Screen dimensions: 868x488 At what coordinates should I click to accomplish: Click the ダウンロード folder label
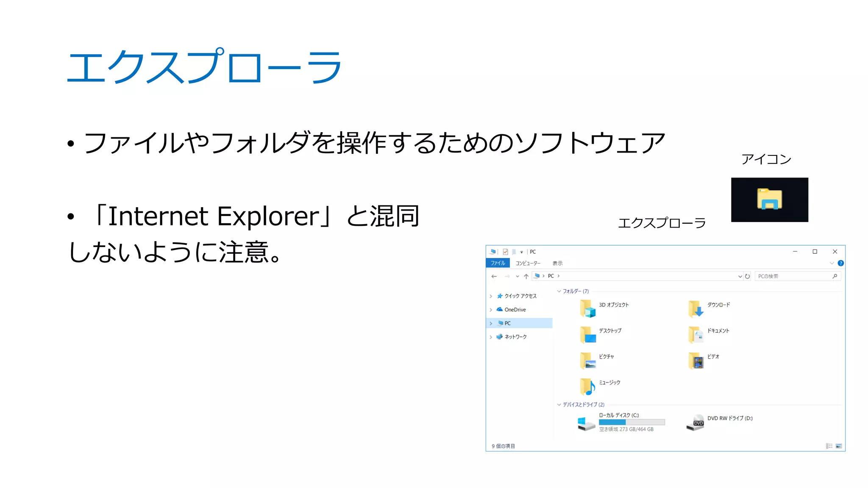click(x=718, y=305)
